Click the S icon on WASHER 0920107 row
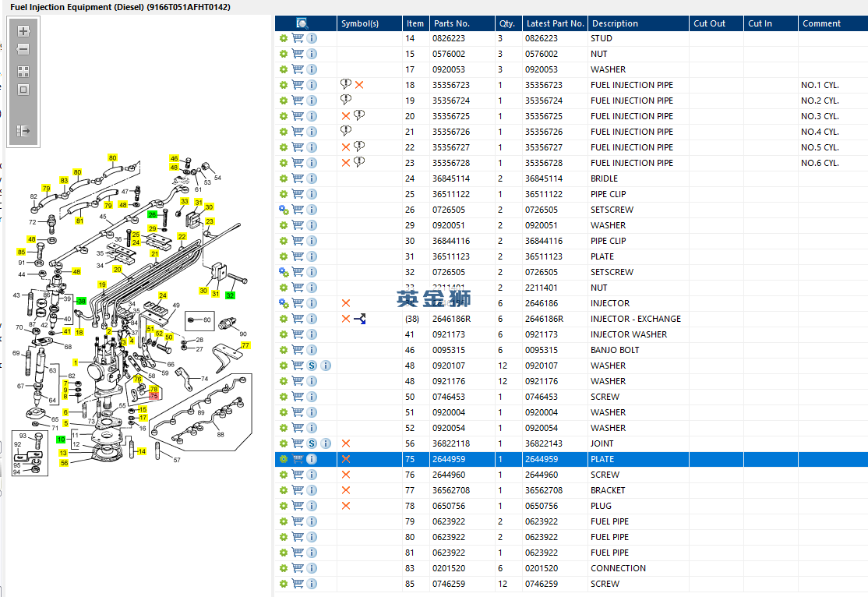The width and height of the screenshot is (868, 597). pyautogui.click(x=312, y=366)
